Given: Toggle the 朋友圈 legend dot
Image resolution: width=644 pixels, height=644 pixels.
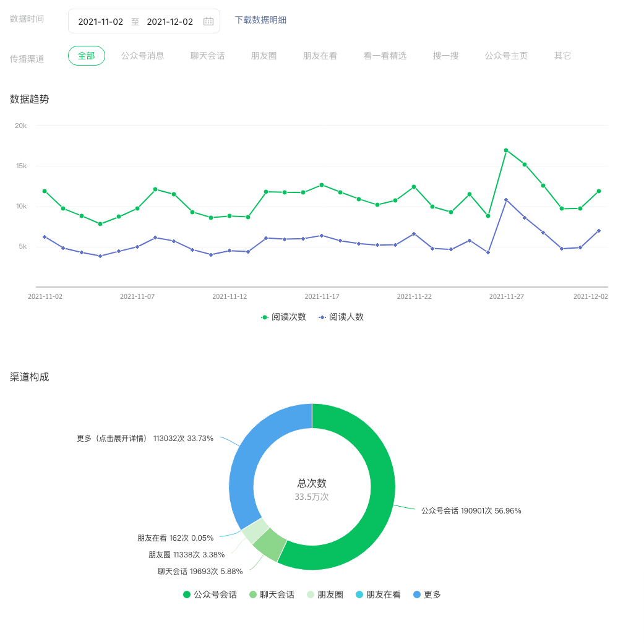Looking at the screenshot, I should (x=311, y=595).
